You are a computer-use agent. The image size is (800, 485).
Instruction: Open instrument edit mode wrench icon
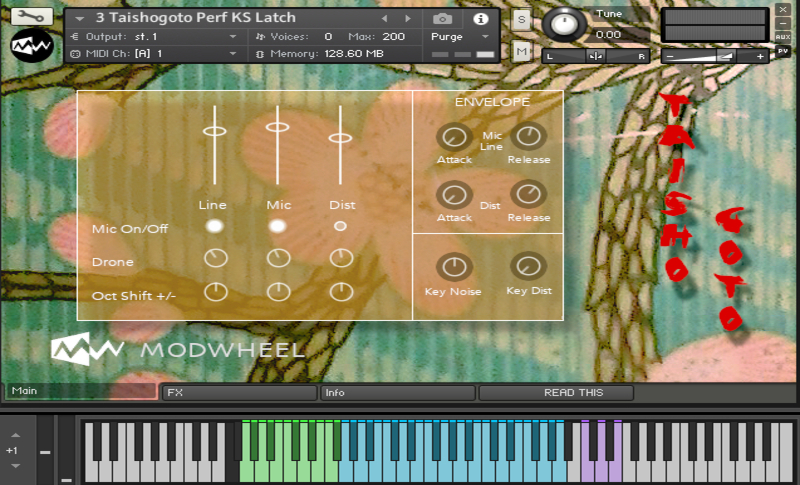[x=32, y=16]
